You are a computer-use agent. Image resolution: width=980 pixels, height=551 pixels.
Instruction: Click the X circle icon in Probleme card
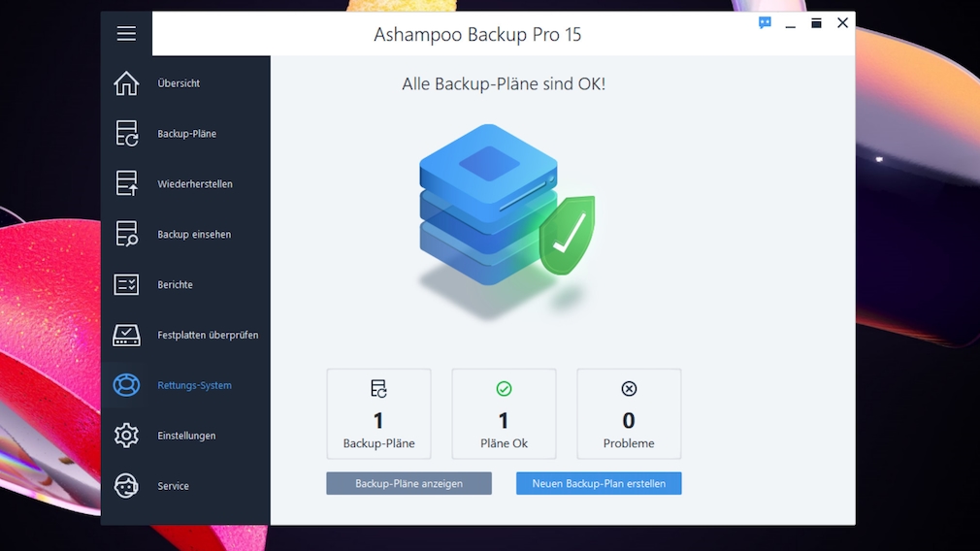(x=629, y=389)
